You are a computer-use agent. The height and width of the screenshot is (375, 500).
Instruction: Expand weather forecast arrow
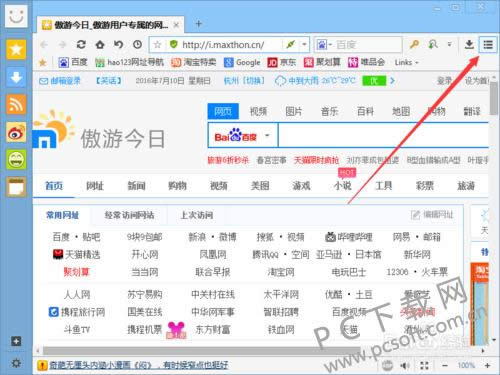392,81
